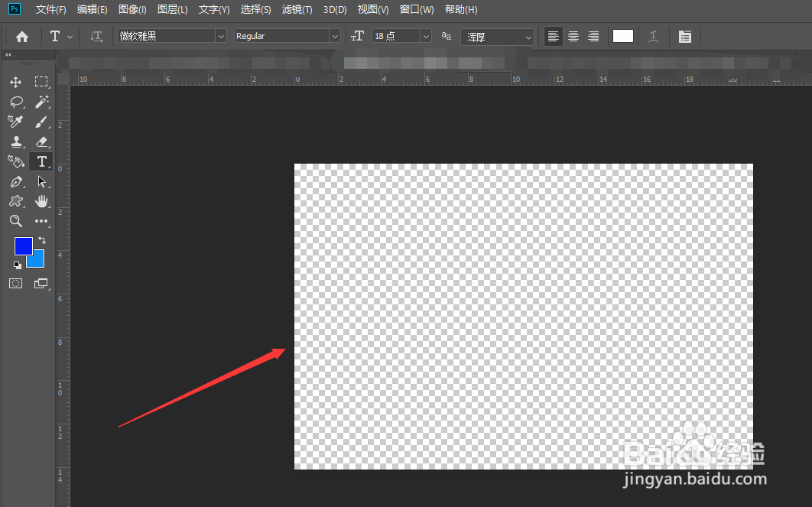Open the font size dropdown

tap(426, 35)
